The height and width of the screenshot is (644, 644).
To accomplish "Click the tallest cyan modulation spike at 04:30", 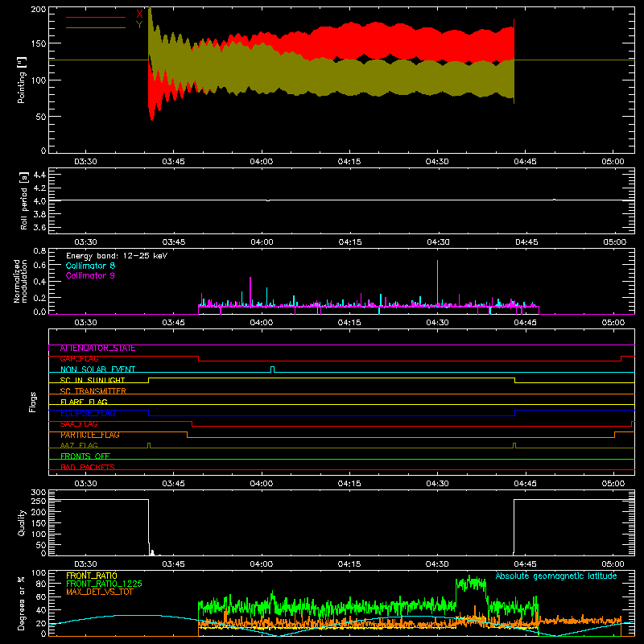I will [437, 283].
